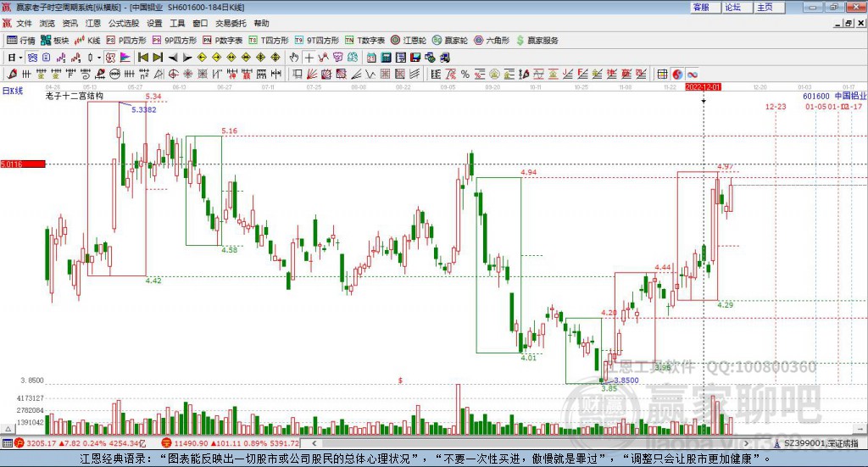The height and width of the screenshot is (467, 868).
Task: Open 赢家服务 with the dollar icon
Action: (537, 41)
